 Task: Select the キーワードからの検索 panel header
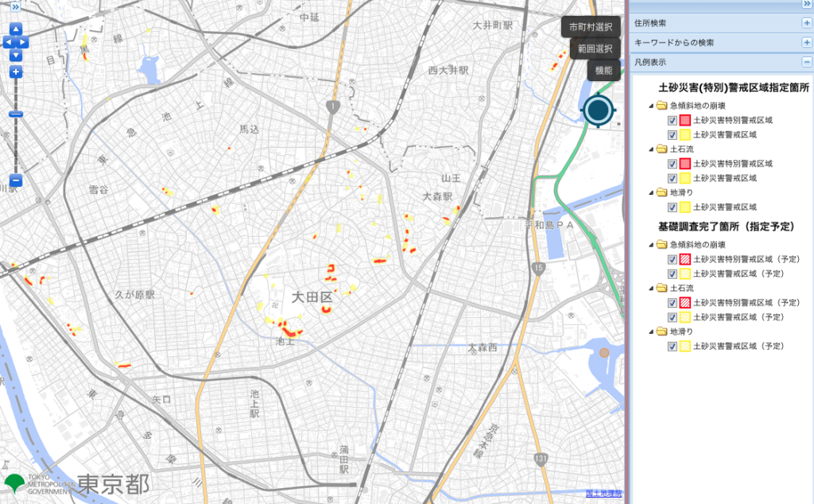click(721, 43)
